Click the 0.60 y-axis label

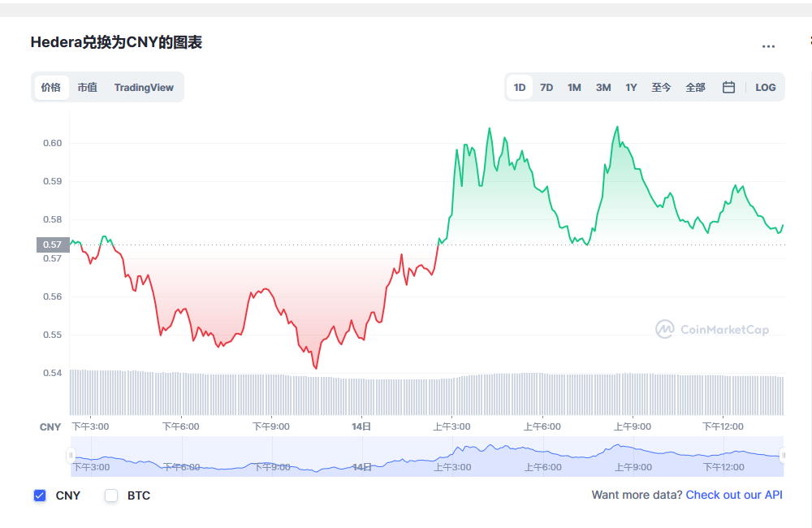tap(52, 143)
